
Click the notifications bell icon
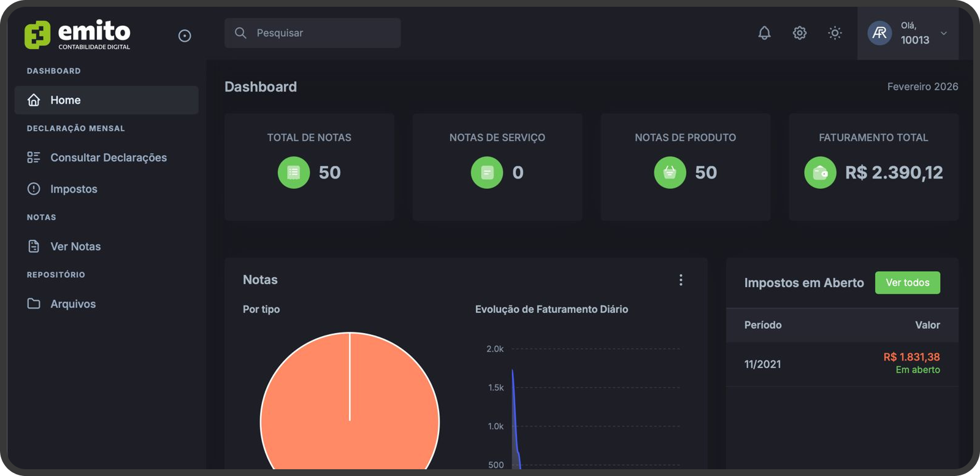click(x=764, y=33)
